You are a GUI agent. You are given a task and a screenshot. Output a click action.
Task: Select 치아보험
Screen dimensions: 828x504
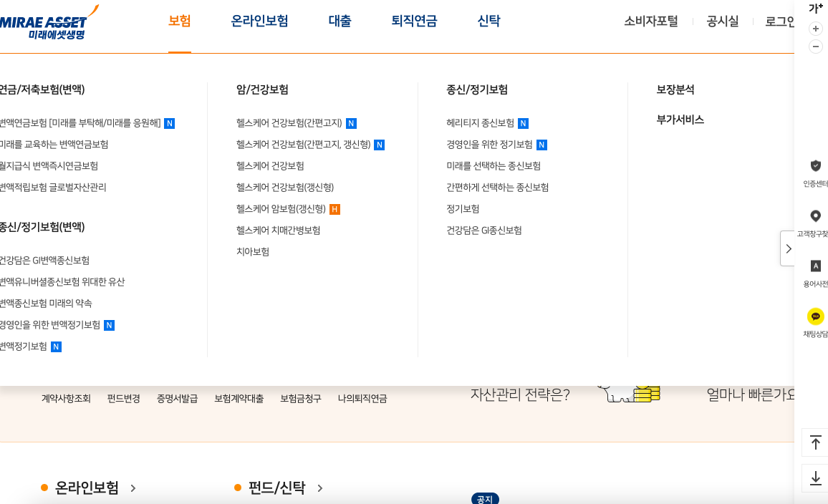(x=253, y=252)
